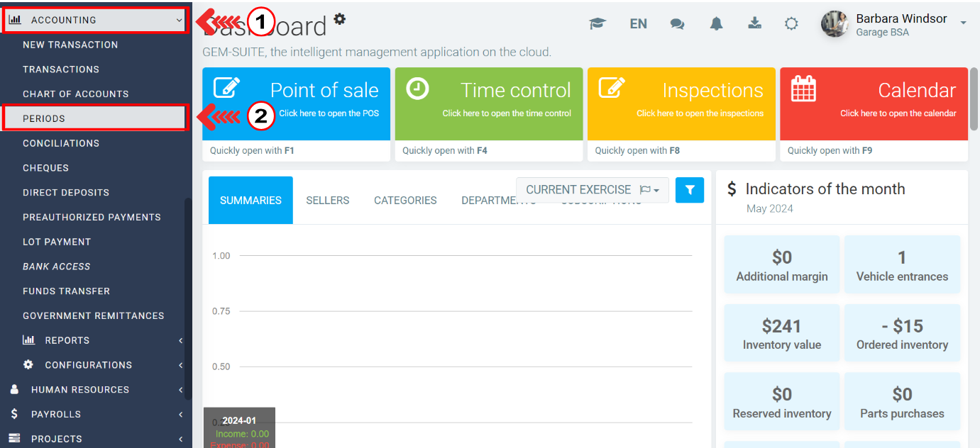Open Periods in the Accounting menu

95,118
